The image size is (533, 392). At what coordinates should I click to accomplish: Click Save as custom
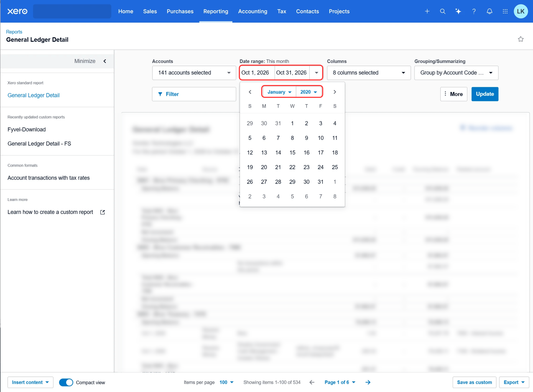474,382
